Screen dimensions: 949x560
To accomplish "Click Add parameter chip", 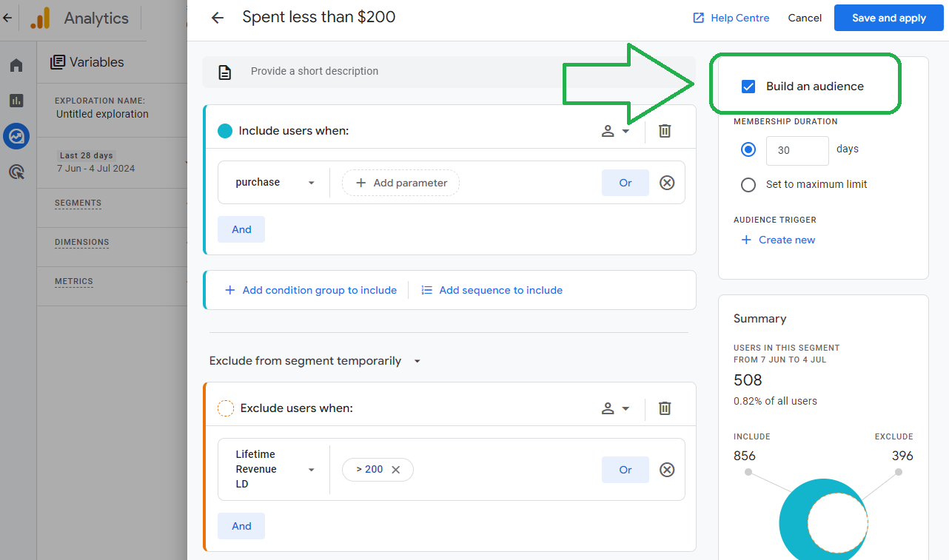I will coord(400,183).
